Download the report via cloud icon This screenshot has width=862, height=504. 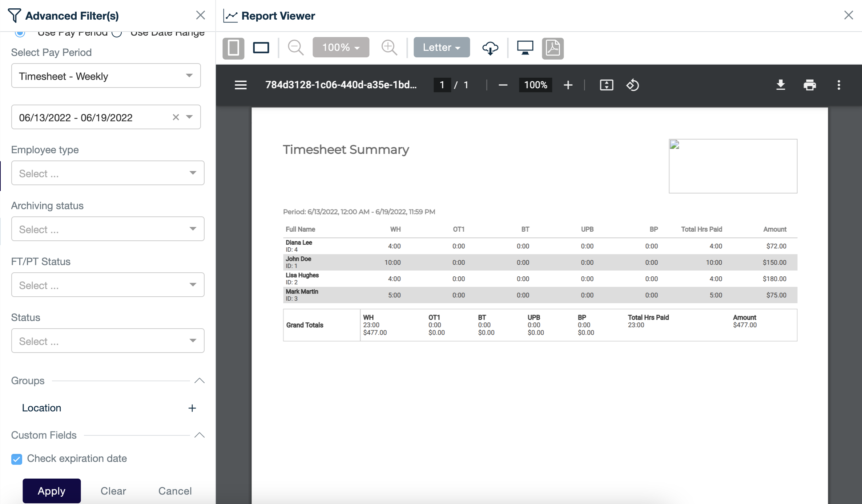(490, 48)
